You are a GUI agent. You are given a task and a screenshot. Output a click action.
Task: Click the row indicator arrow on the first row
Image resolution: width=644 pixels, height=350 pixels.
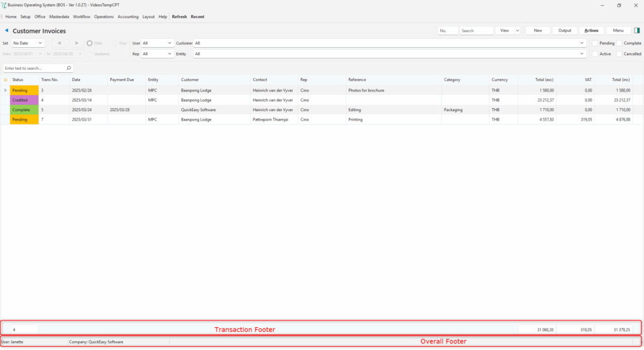[x=6, y=90]
